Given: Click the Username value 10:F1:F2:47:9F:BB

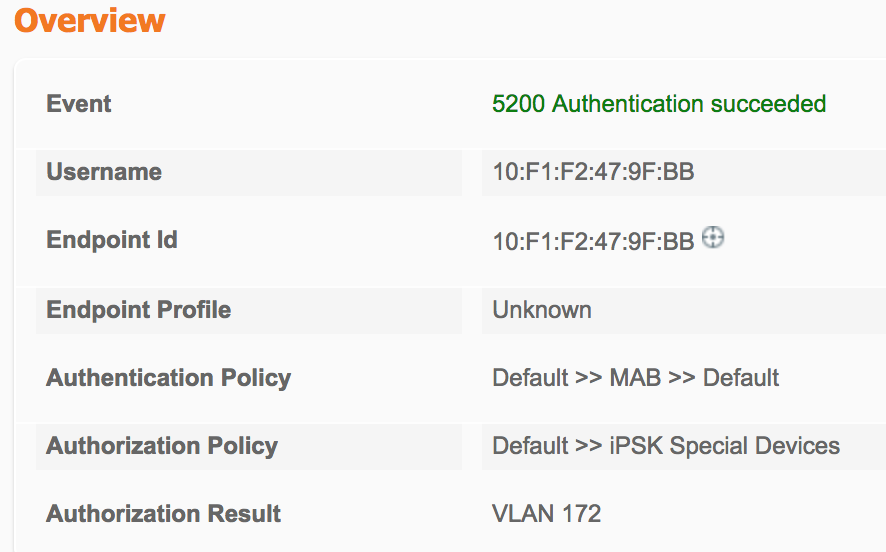Looking at the screenshot, I should 593,172.
